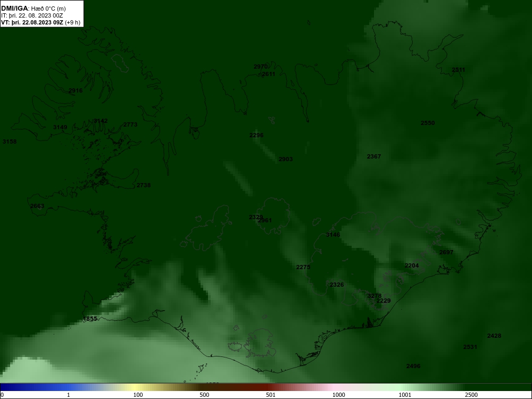Click the 3142 height value
The height and width of the screenshot is (399, 532).
coord(101,121)
